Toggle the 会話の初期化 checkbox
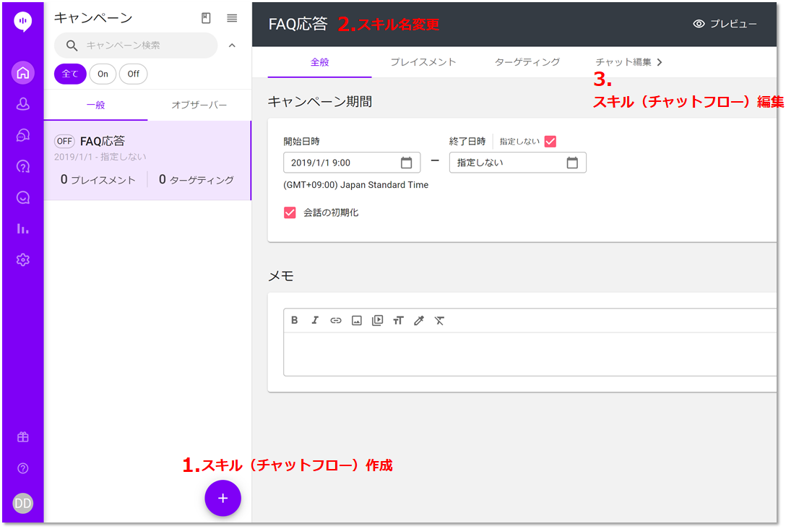 tap(290, 212)
